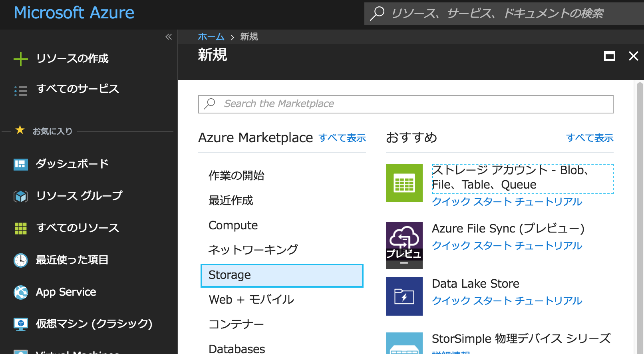Open リソースの作成 in sidebar
The height and width of the screenshot is (354, 644).
pyautogui.click(x=72, y=59)
